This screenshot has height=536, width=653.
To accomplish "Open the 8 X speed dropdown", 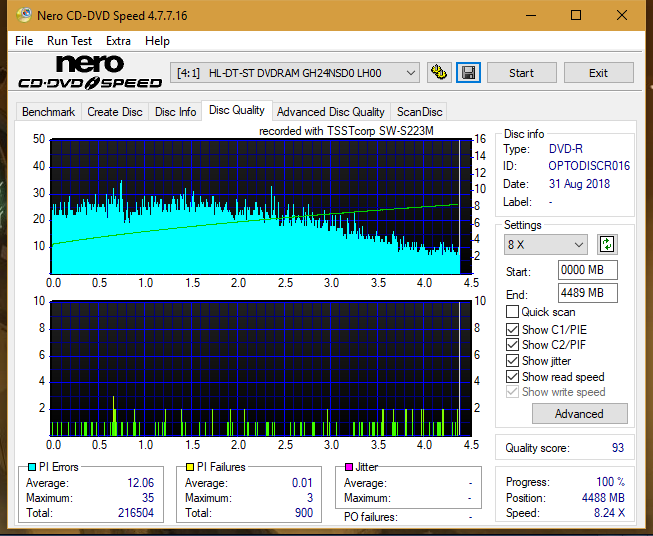I will pos(545,244).
